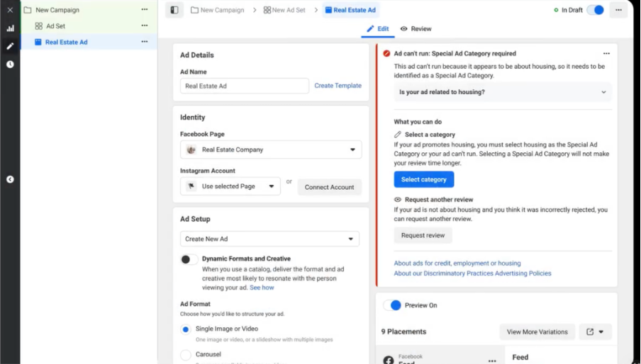Collapse the sidebar using the left arrow circle
This screenshot has height=364, width=641.
[x=10, y=179]
